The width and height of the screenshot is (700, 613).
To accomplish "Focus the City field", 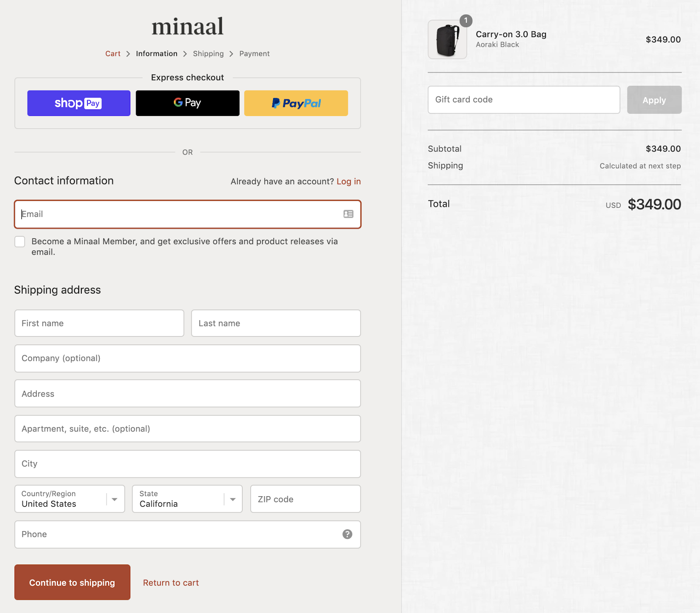I will pos(188,464).
